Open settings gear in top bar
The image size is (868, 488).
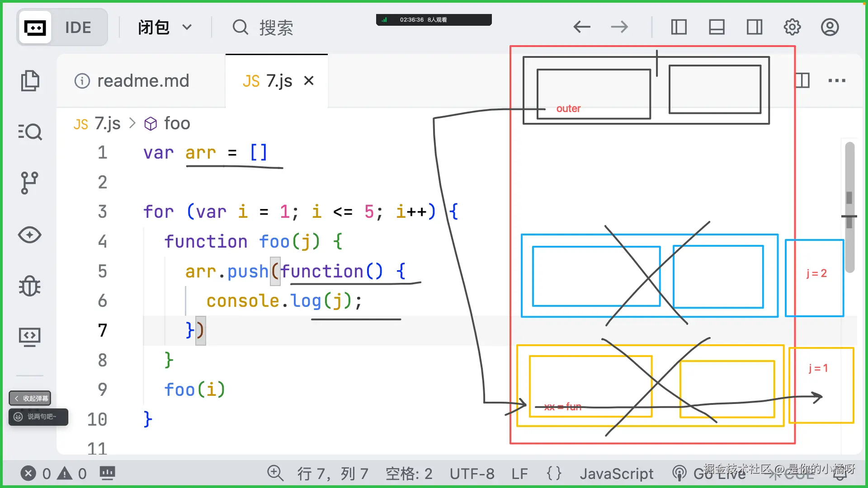pyautogui.click(x=792, y=27)
